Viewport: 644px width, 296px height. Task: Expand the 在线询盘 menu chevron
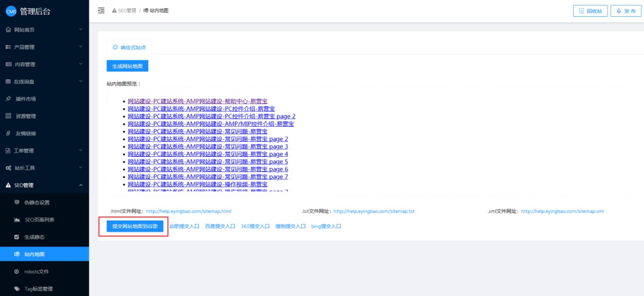pos(80,81)
